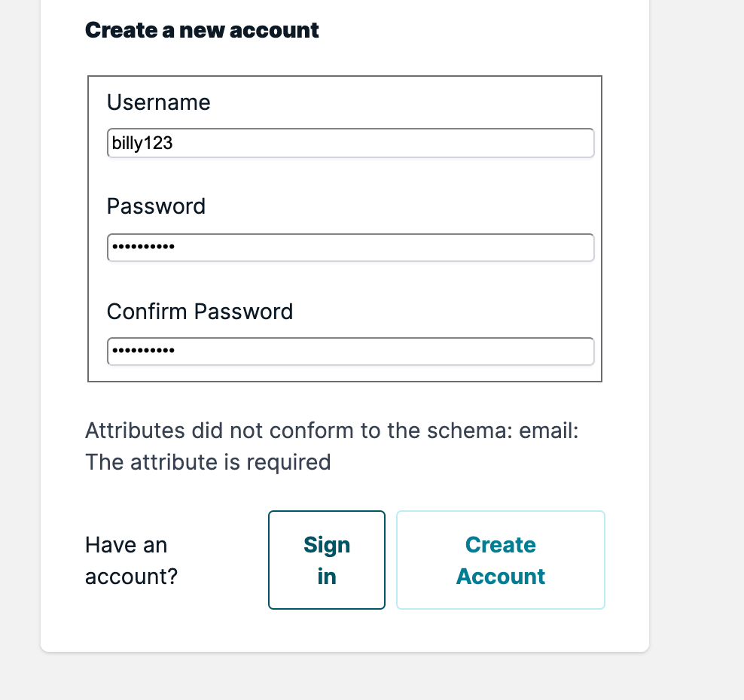The height and width of the screenshot is (700, 744).
Task: Click the Username input containing billy123
Action: (350, 142)
